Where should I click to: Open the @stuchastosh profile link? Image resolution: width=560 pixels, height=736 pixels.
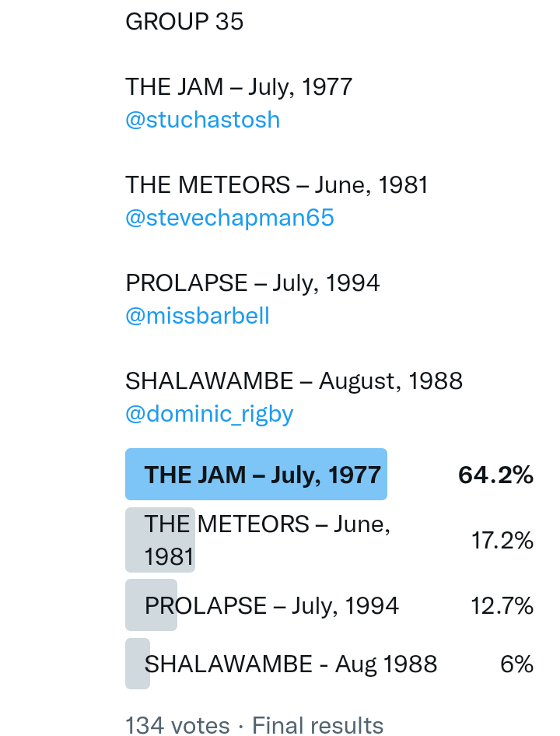point(202,120)
